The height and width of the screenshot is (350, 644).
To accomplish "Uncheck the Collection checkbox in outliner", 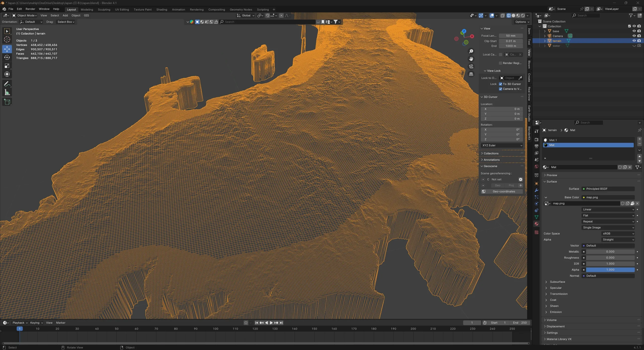I will (629, 26).
